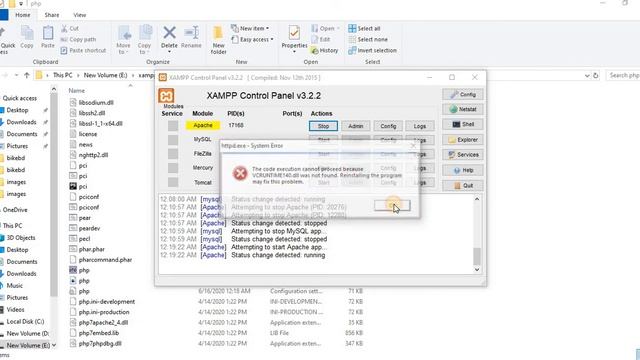This screenshot has height=360, width=640.
Task: Open Apache Logs button
Action: click(420, 126)
